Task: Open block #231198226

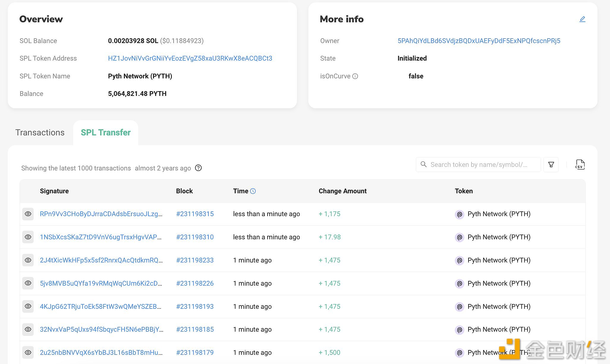Action: [195, 284]
